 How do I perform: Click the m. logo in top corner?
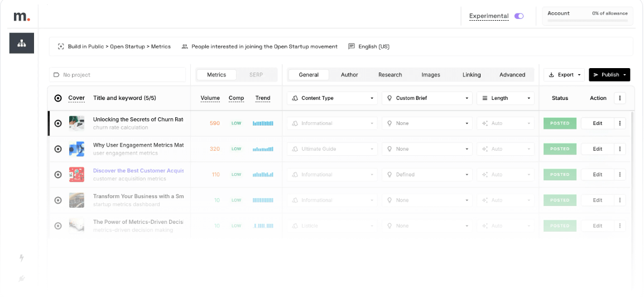pos(21,16)
